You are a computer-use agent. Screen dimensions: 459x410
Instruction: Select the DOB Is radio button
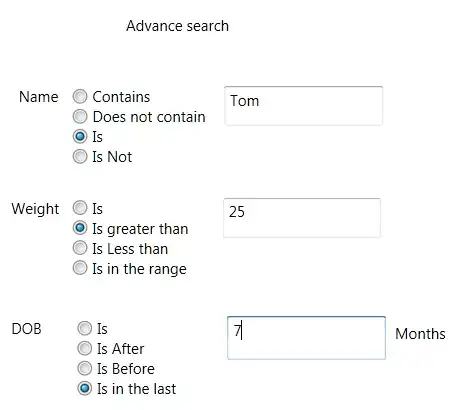[x=85, y=328]
